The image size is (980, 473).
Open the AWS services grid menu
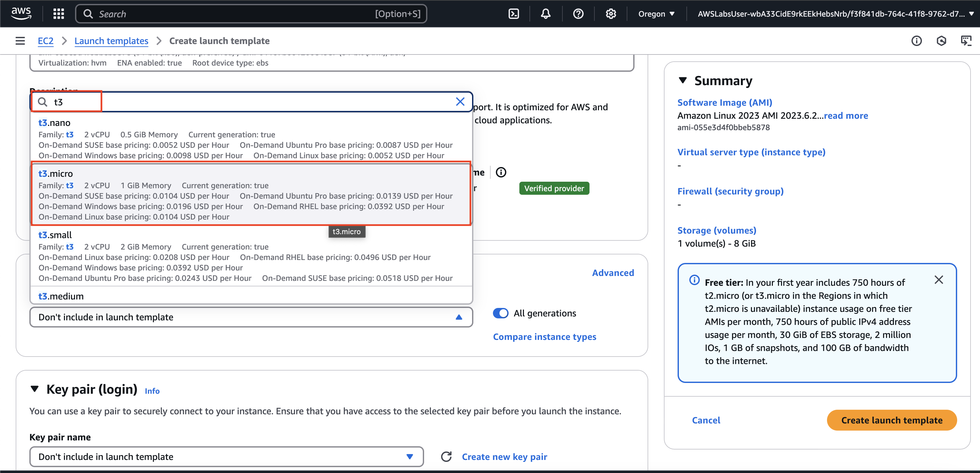(58, 14)
